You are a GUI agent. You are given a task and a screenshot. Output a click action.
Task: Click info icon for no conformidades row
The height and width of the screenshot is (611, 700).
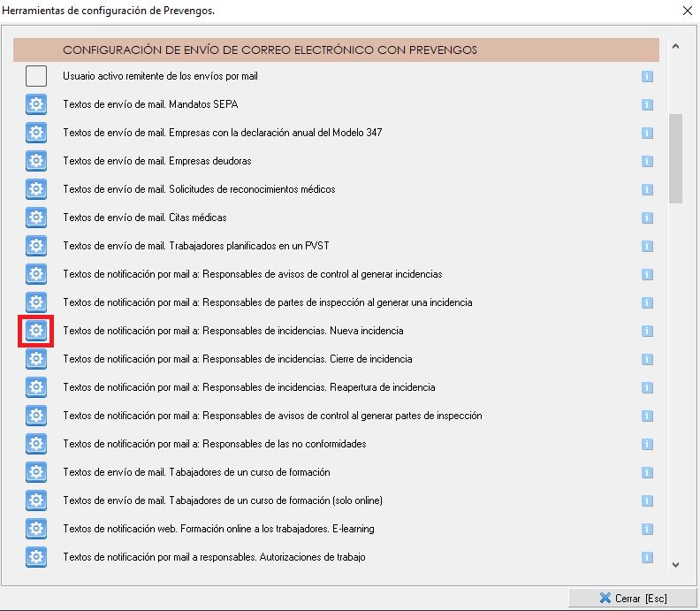click(647, 444)
